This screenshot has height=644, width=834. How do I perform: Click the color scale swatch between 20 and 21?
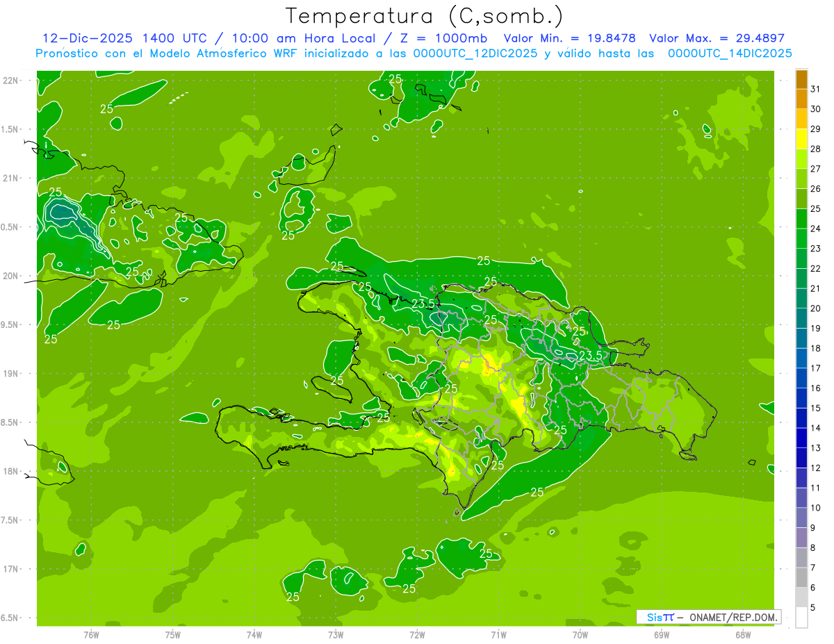[801, 298]
